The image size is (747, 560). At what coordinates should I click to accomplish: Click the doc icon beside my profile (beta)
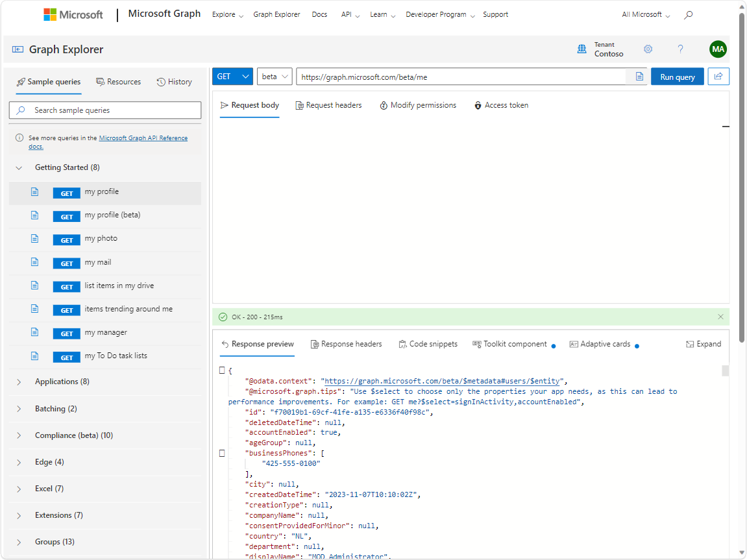(35, 215)
